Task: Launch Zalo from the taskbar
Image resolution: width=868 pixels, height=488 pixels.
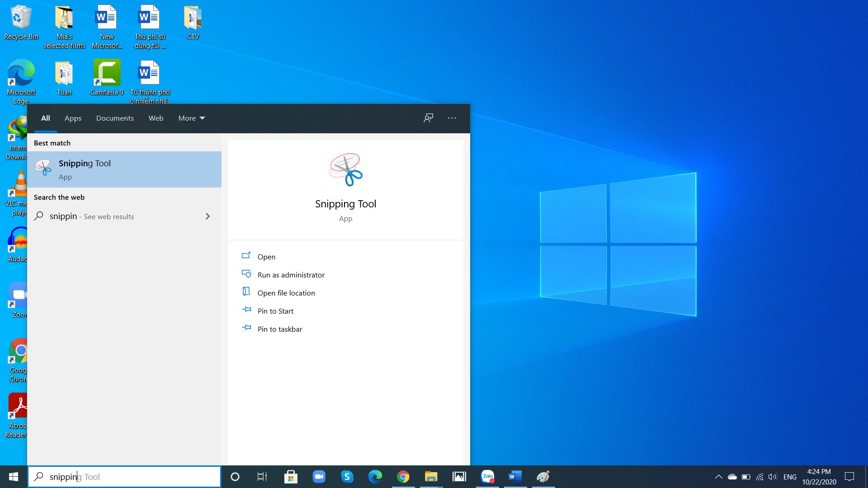Action: coord(487,476)
